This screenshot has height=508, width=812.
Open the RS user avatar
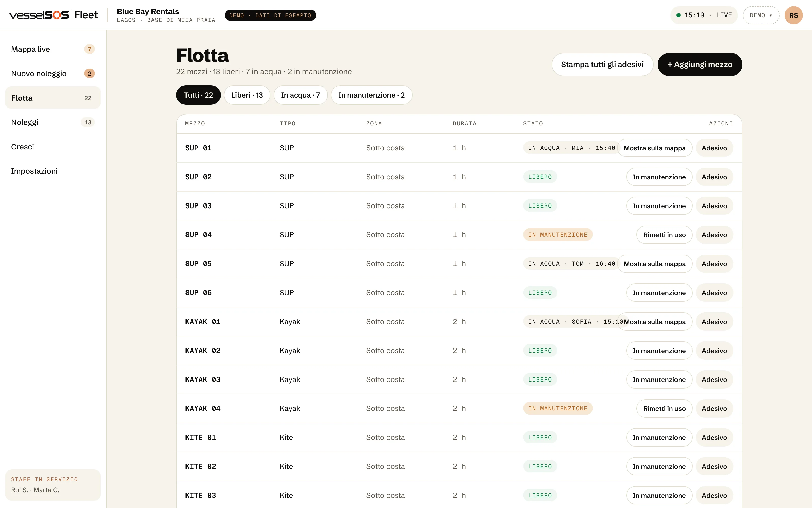[x=793, y=15]
